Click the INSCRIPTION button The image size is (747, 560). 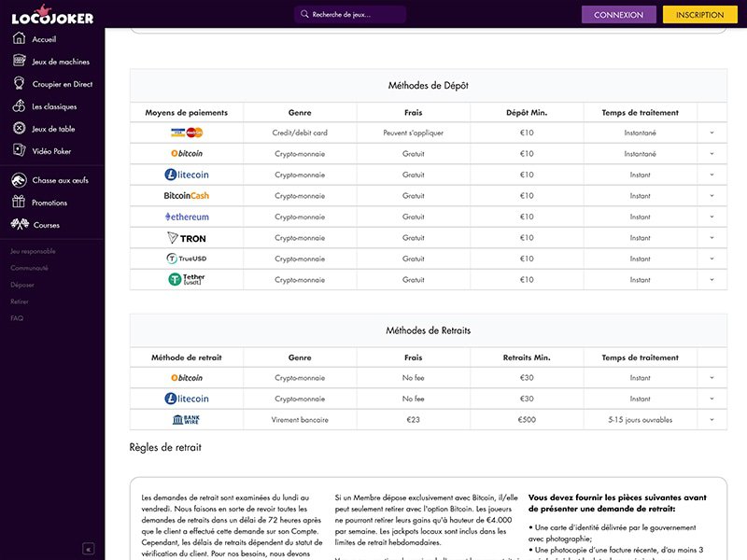(699, 15)
